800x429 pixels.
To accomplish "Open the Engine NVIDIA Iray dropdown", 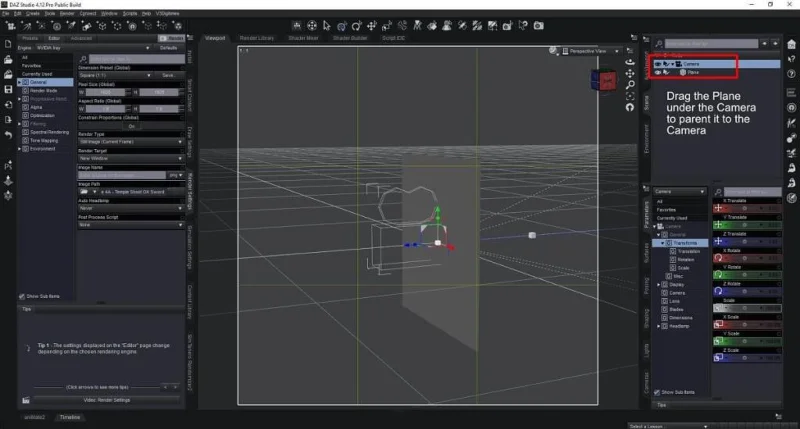I will (93, 48).
